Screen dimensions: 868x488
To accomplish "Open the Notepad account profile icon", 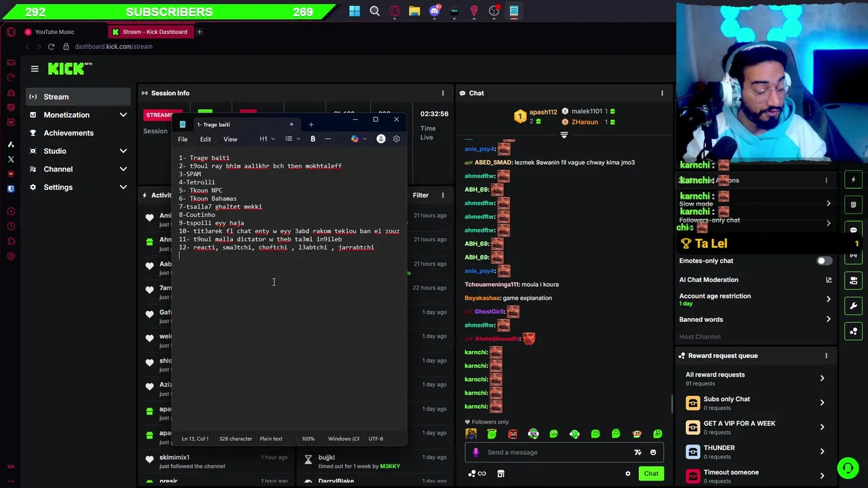I will pyautogui.click(x=381, y=139).
